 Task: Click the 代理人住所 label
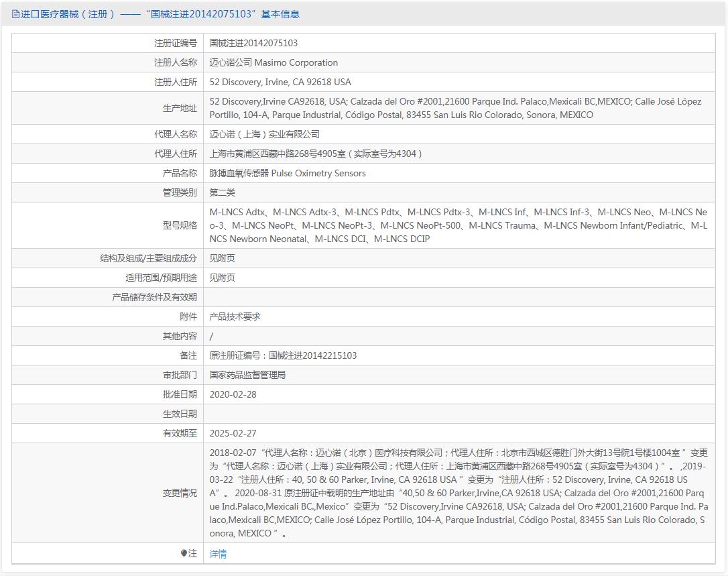[176, 154]
